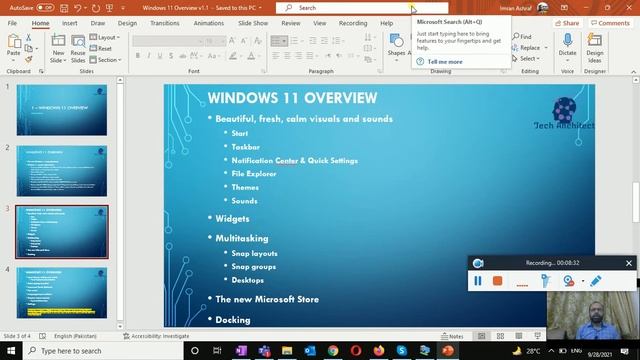Open Reuse Slides pane
This screenshot has height=360, width=640.
point(78,49)
